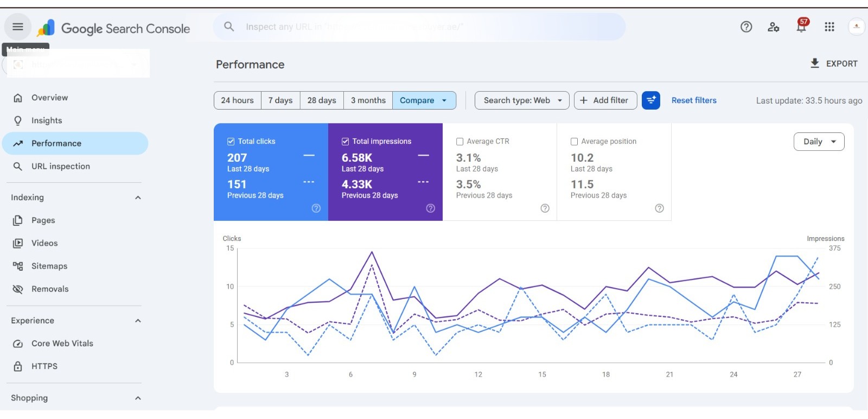This screenshot has width=868, height=419.
Task: Open the Search type: Web dropdown
Action: coord(522,100)
